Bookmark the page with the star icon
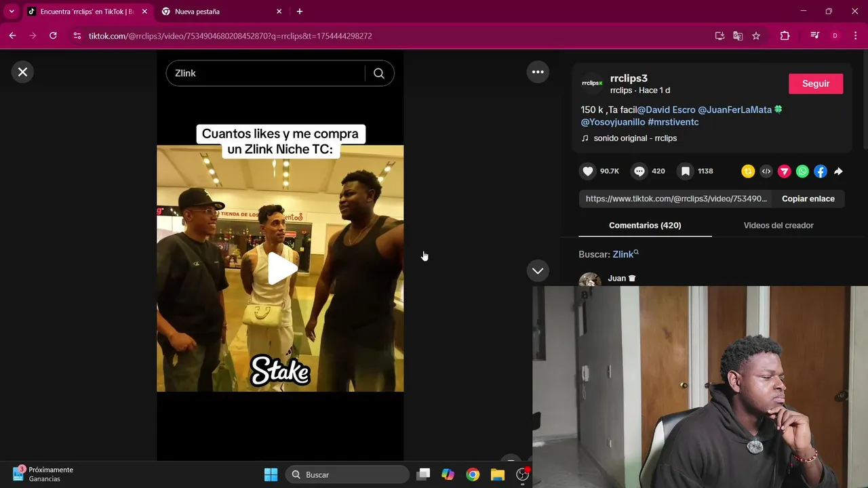Image resolution: width=868 pixels, height=488 pixels. click(x=756, y=36)
